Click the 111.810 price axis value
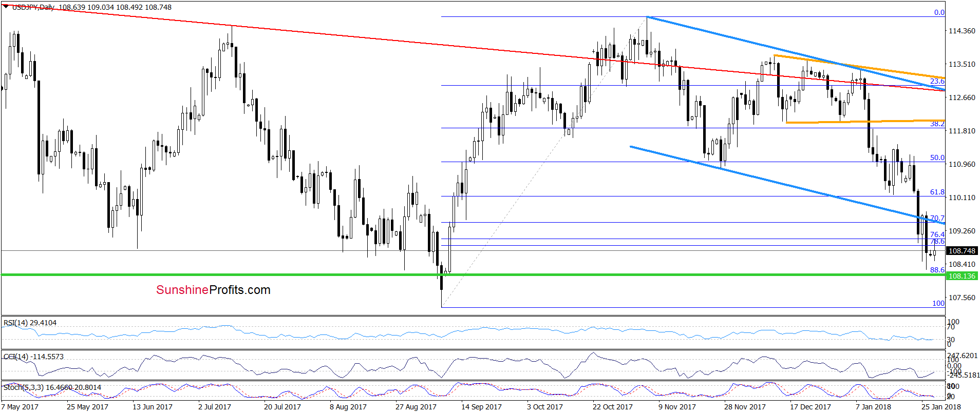 click(x=962, y=131)
